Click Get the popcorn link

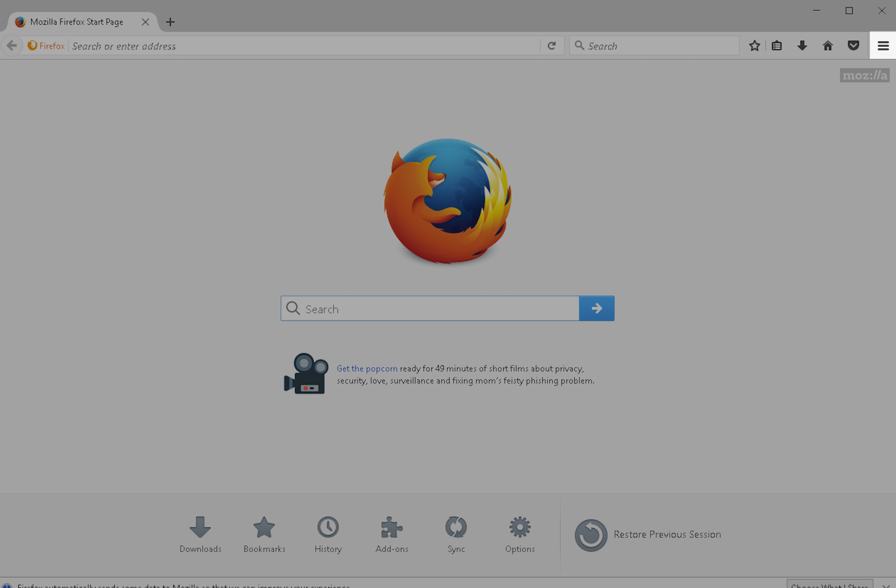366,368
